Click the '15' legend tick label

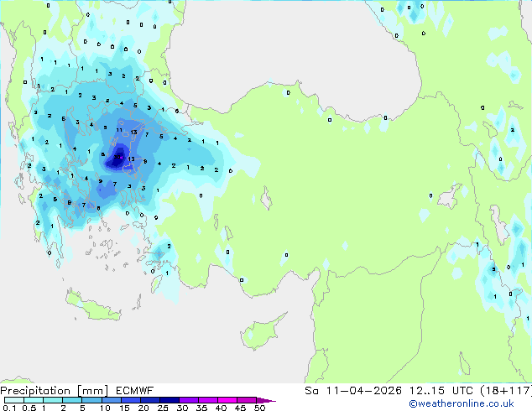point(124,408)
